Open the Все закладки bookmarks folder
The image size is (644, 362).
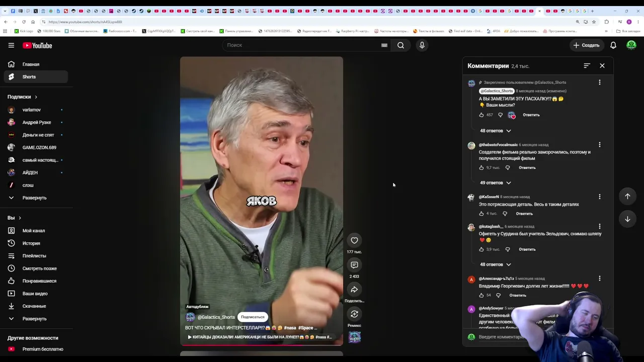[629, 31]
